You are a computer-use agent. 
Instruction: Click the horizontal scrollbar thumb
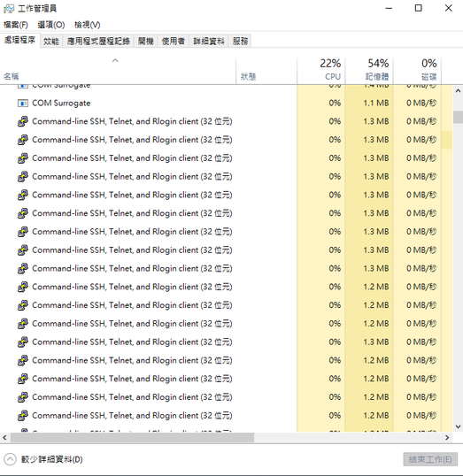click(x=132, y=437)
